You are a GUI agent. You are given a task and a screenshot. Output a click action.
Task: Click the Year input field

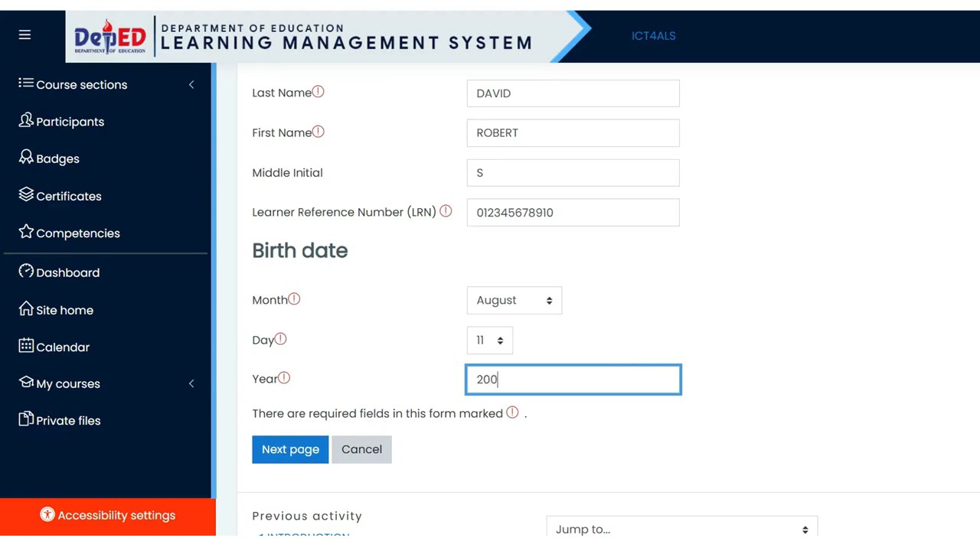pyautogui.click(x=573, y=380)
